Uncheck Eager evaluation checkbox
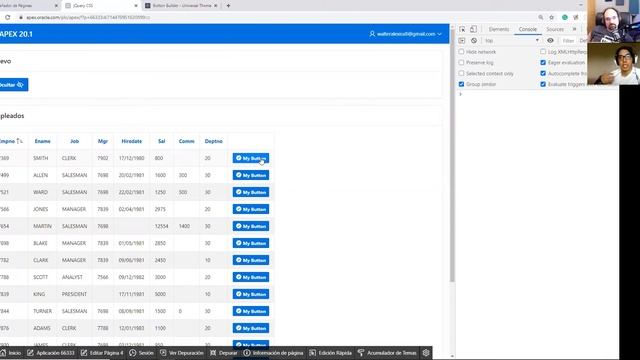640x360 pixels. [543, 62]
